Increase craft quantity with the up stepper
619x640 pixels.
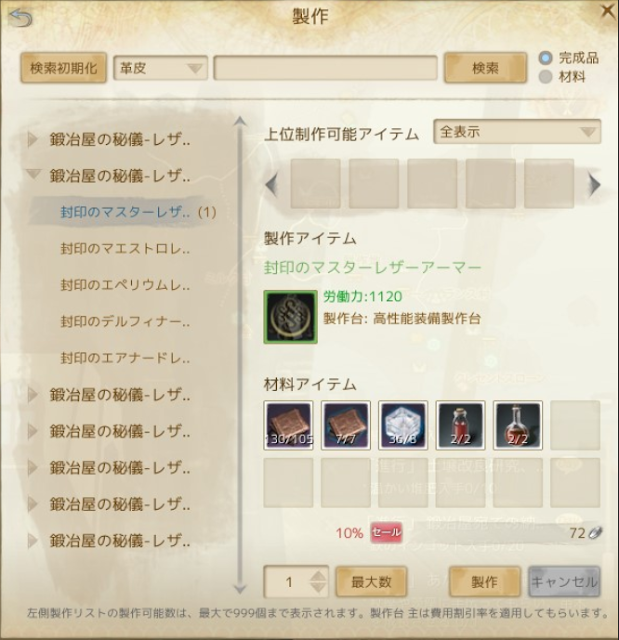click(x=318, y=576)
